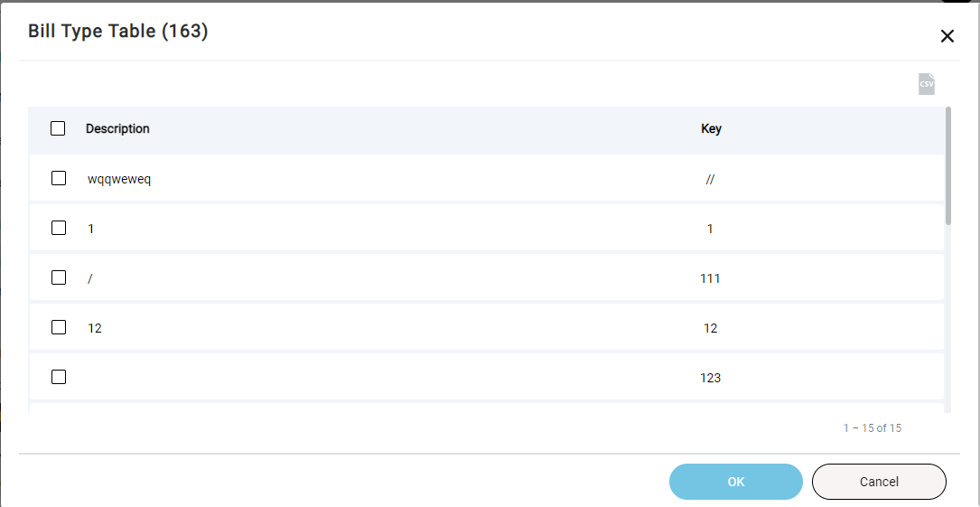
Task: Dismiss dialog with the Cancel button
Action: [x=879, y=482]
